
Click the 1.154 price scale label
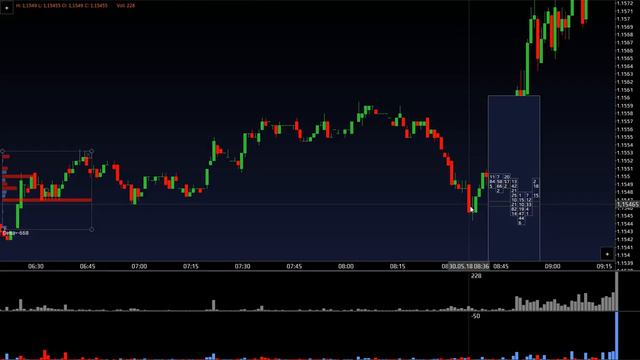click(x=624, y=255)
